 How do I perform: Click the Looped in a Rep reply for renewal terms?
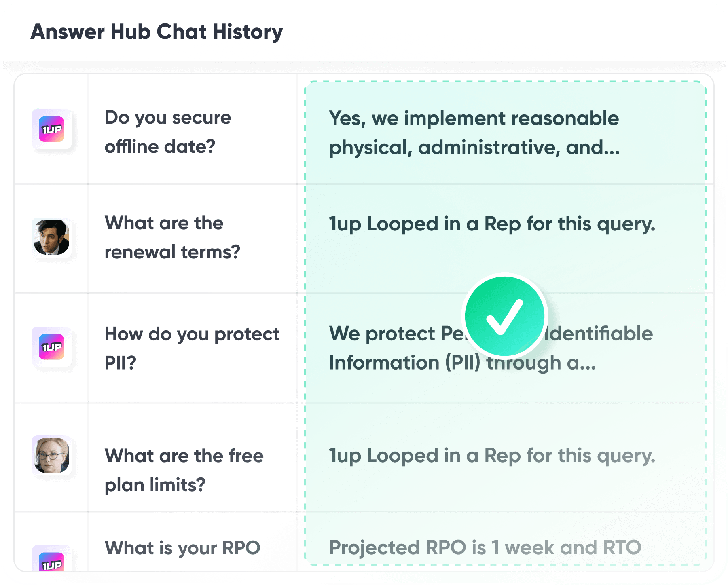point(491,224)
